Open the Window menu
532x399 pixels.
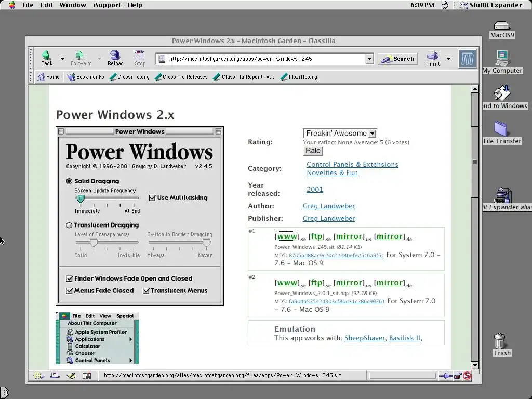(x=73, y=5)
